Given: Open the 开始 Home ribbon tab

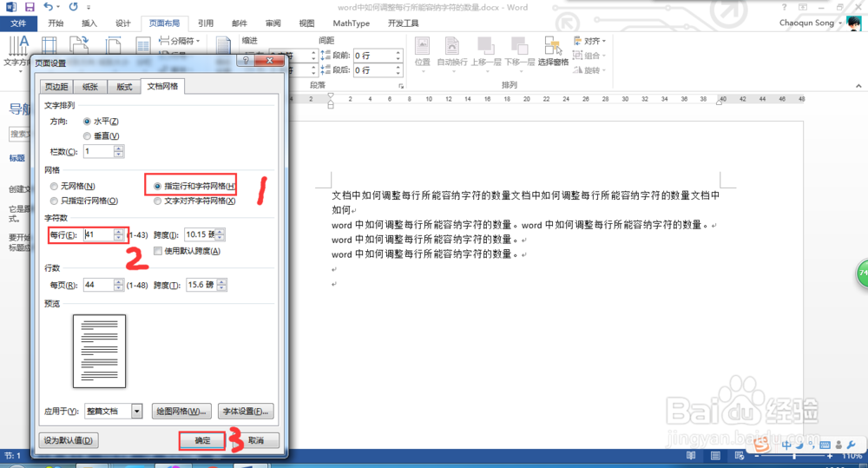Looking at the screenshot, I should pyautogui.click(x=56, y=23).
